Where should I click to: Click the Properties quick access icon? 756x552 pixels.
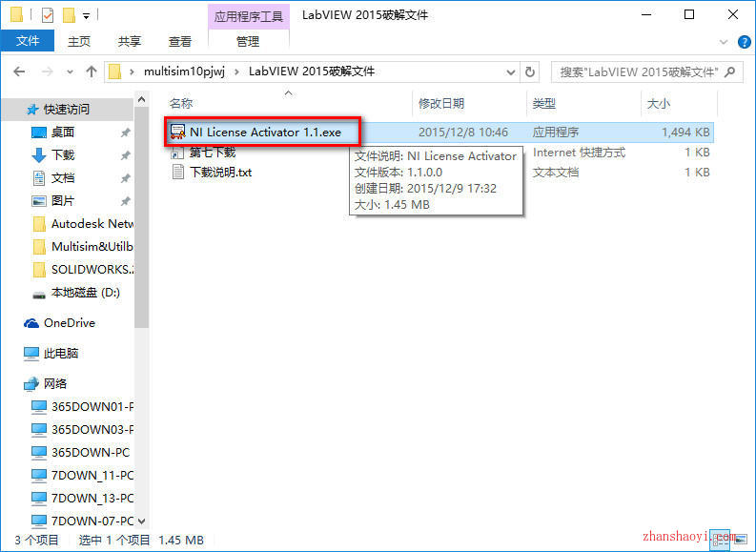(x=48, y=15)
